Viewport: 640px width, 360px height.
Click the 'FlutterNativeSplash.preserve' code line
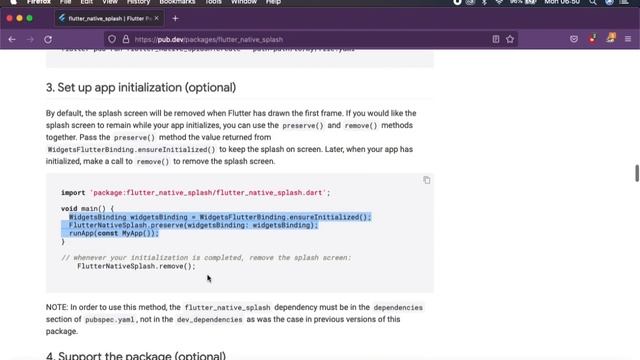coord(193,225)
